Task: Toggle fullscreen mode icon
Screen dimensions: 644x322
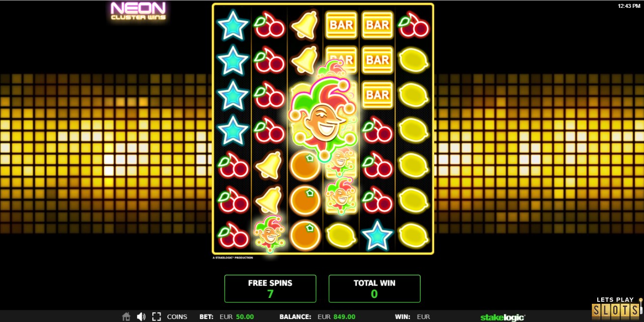Action: (x=156, y=317)
